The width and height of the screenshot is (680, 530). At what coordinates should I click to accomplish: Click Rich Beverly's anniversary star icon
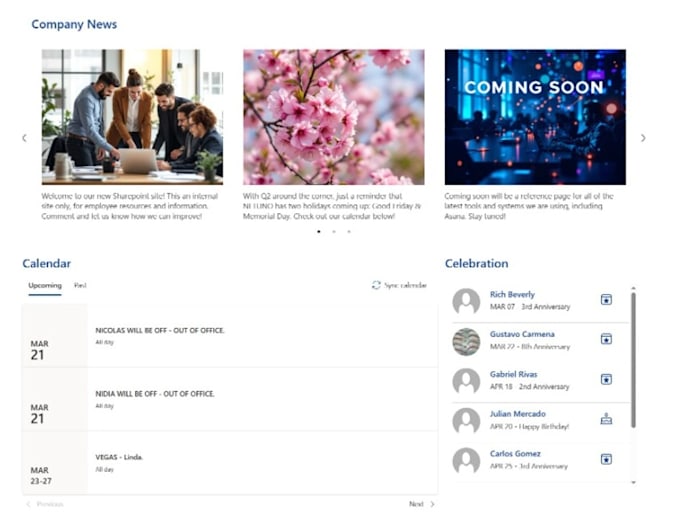606,299
